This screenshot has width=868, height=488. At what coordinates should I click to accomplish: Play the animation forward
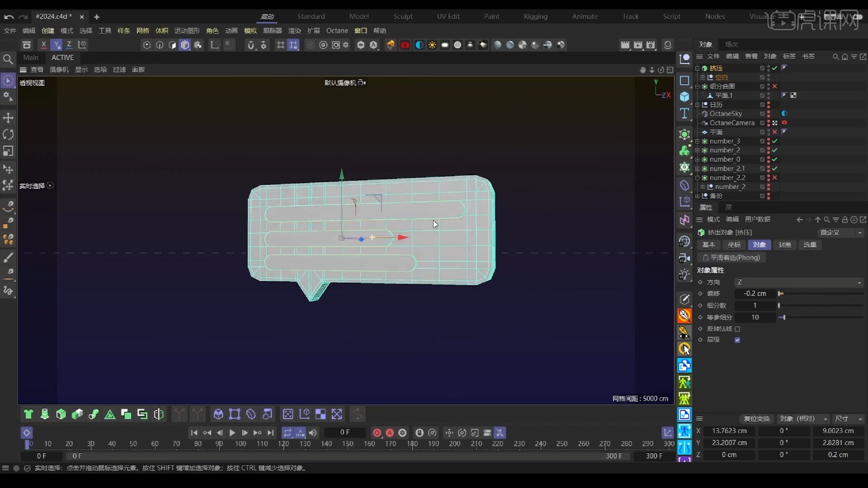coord(232,433)
